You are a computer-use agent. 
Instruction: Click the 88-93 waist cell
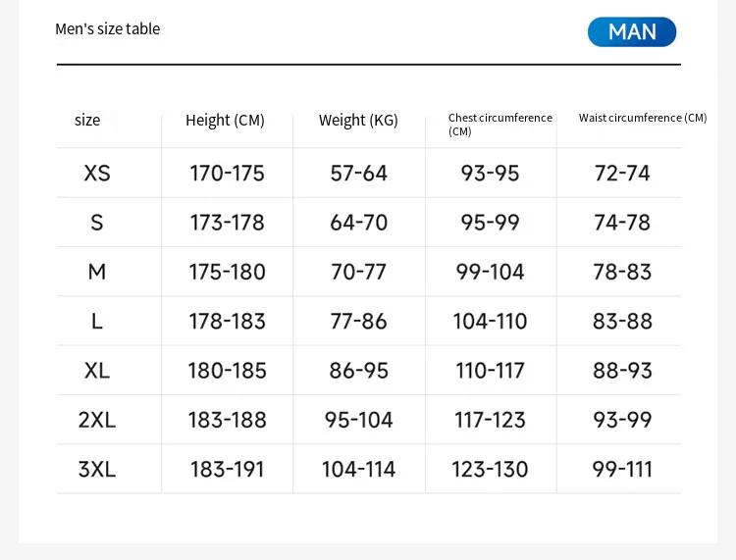click(622, 371)
